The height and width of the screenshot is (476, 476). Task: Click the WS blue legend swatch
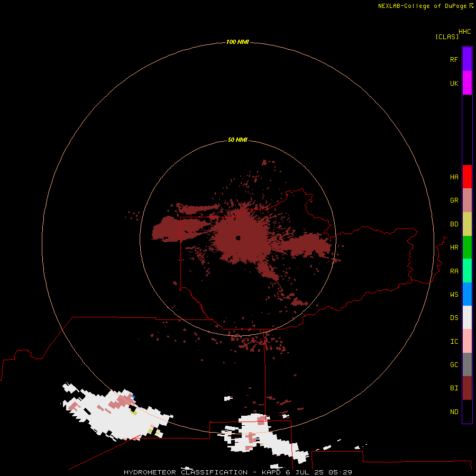click(x=467, y=294)
